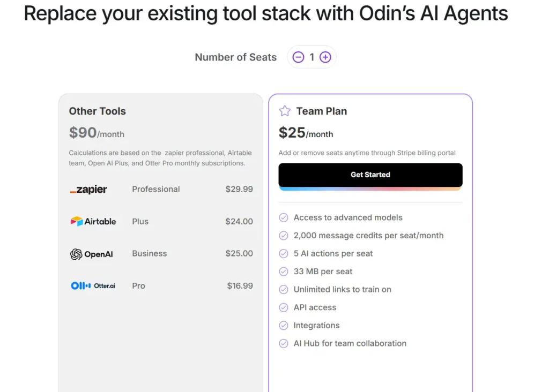The width and height of the screenshot is (549, 392).
Task: Click the Zapier logo
Action: [88, 190]
